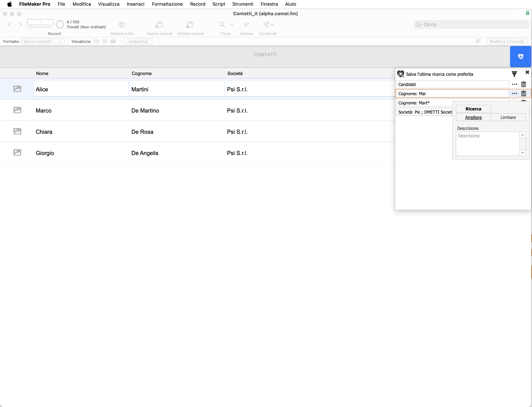Switch to table view icon

113,41
